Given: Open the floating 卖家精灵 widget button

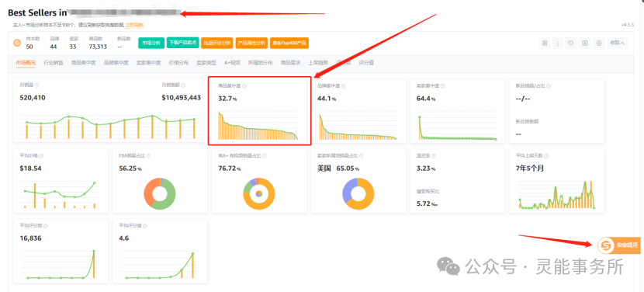Looking at the screenshot, I should point(619,245).
